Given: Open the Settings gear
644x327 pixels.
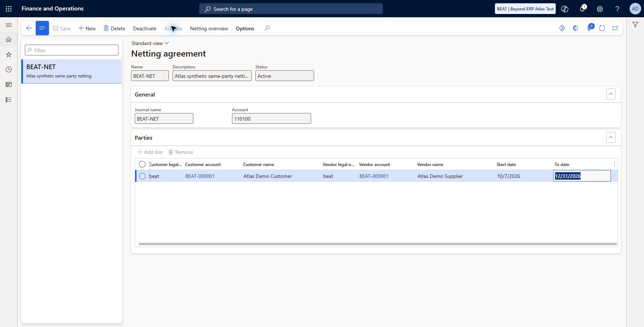Looking at the screenshot, I should (x=600, y=9).
